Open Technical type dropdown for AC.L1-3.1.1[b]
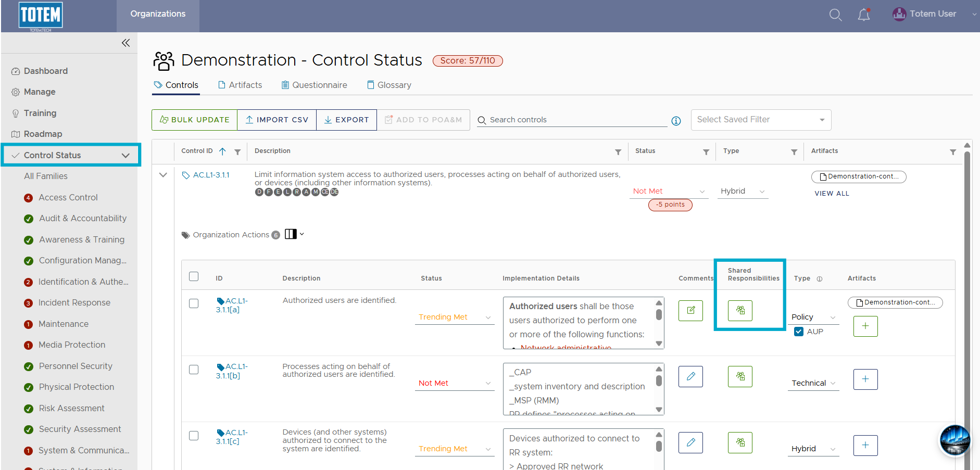980x470 pixels. pyautogui.click(x=813, y=384)
